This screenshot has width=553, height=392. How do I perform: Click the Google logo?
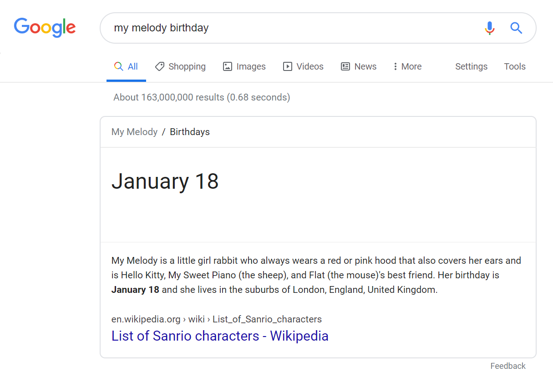[x=45, y=28]
